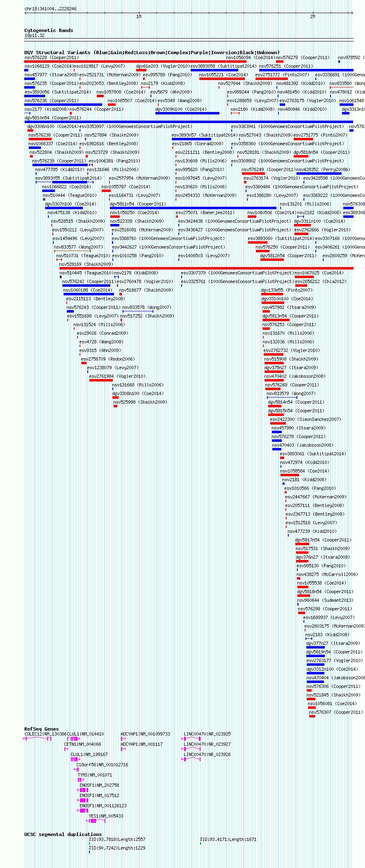Image resolution: width=365 pixels, height=868 pixels.
Task: Select dgv5817n54 (Cooper2011) variant label
Action: coord(323,540)
